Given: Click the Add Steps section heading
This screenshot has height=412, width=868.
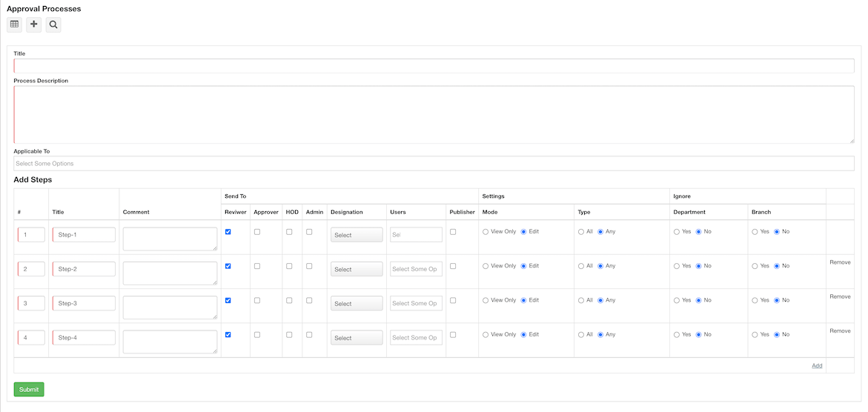Looking at the screenshot, I should point(33,180).
